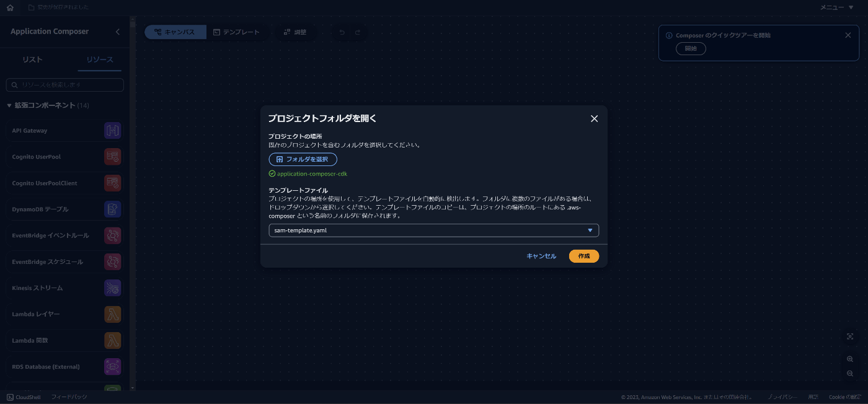The image size is (868, 404).
Task: Select the API Gateway icon
Action: (113, 131)
